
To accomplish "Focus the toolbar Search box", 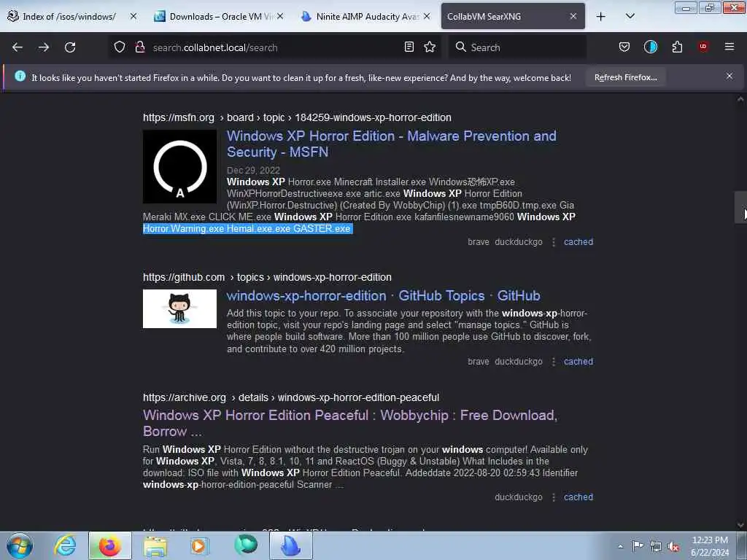I will click(x=517, y=47).
